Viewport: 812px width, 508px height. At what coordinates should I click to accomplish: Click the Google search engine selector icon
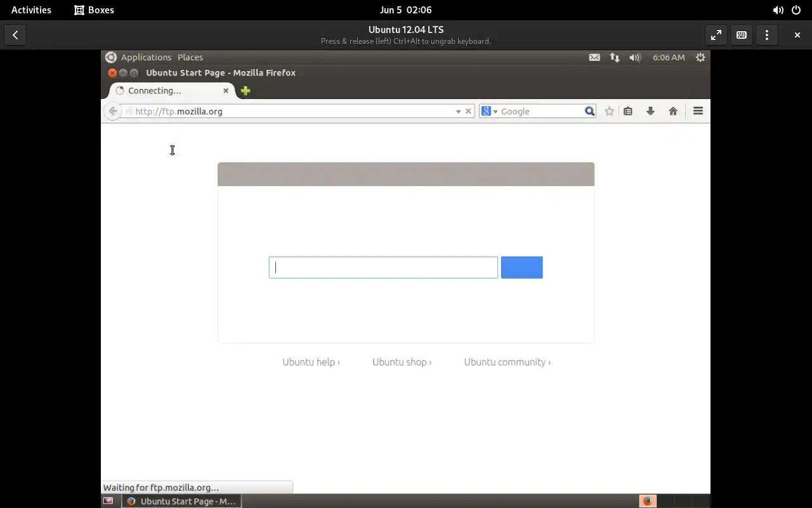(x=489, y=111)
